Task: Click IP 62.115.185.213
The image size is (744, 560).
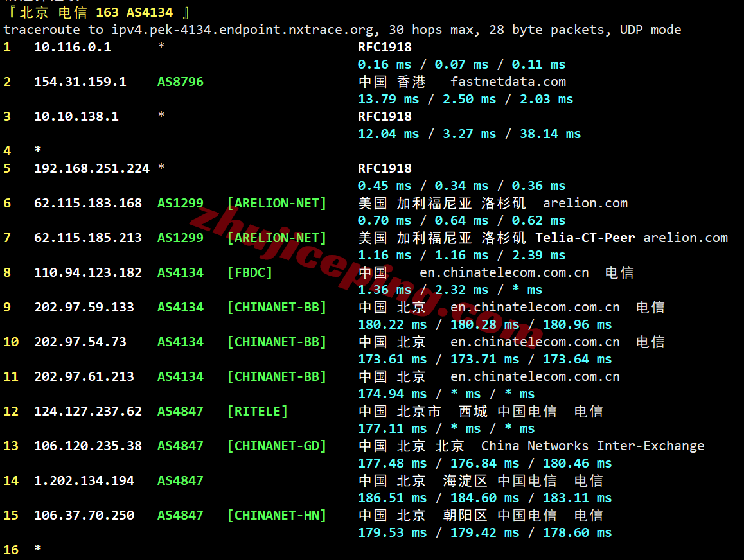Action: pyautogui.click(x=88, y=238)
